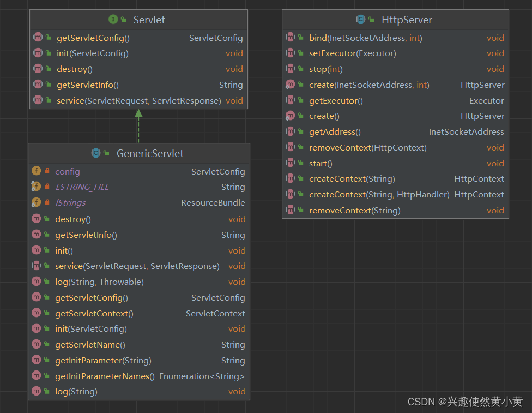Click method icon of setExecutor(Executor)
Image resolution: width=532 pixels, height=413 pixels.
(290, 52)
